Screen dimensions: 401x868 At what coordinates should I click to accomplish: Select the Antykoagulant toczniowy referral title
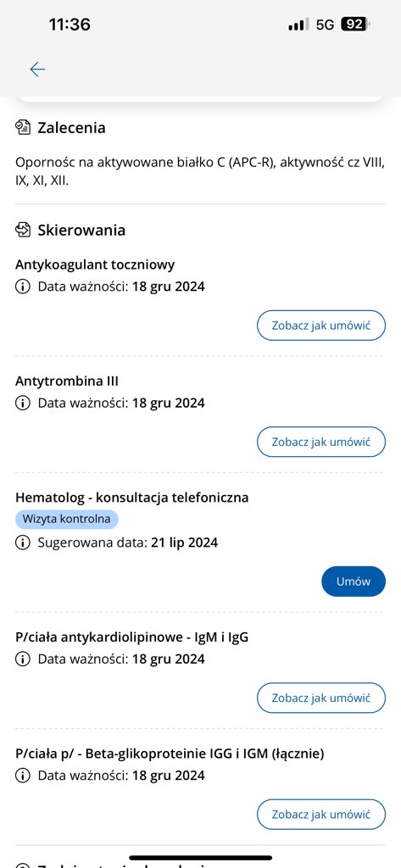point(95,264)
